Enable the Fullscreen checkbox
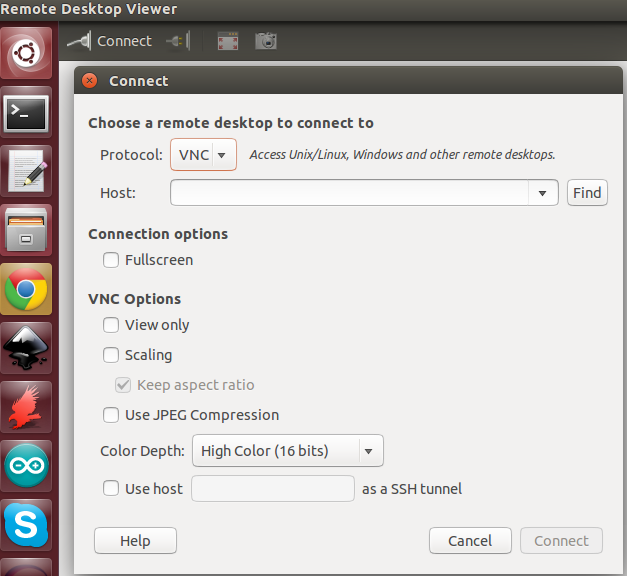627x576 pixels. tap(111, 260)
